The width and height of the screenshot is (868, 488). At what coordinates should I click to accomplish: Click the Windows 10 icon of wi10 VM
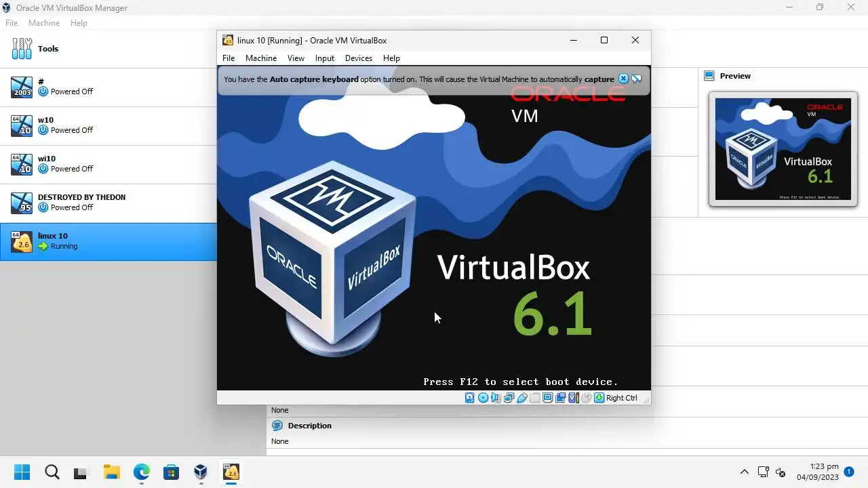click(x=22, y=164)
